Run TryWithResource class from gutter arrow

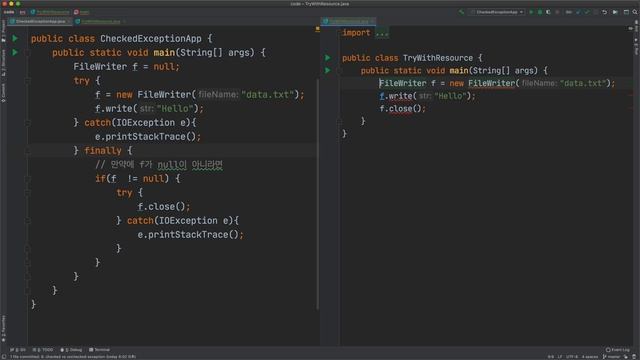pyautogui.click(x=328, y=58)
